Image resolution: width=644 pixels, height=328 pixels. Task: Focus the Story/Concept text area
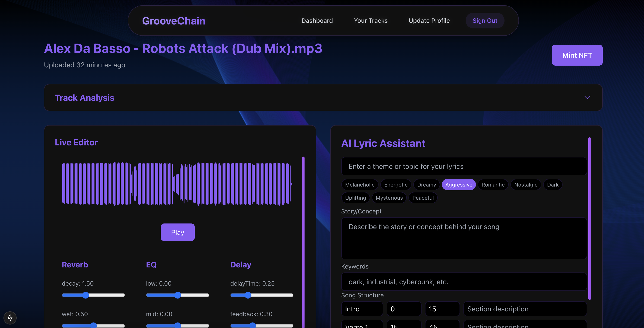point(464,238)
